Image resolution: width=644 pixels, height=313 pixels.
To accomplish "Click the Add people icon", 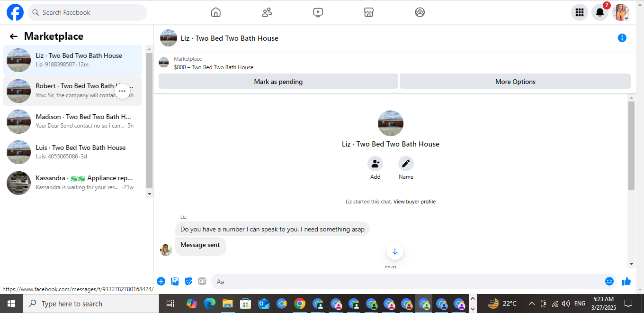I will tap(375, 164).
